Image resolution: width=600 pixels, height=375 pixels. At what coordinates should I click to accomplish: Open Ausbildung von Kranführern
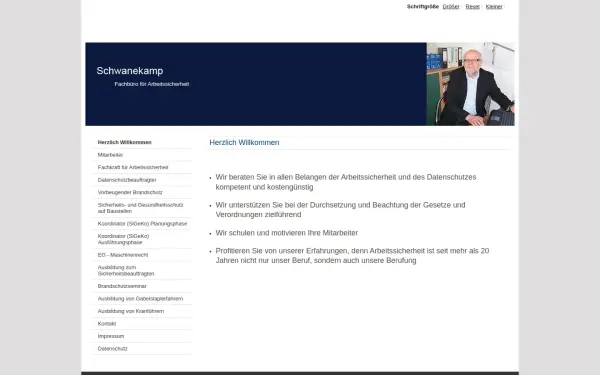pyautogui.click(x=130, y=311)
